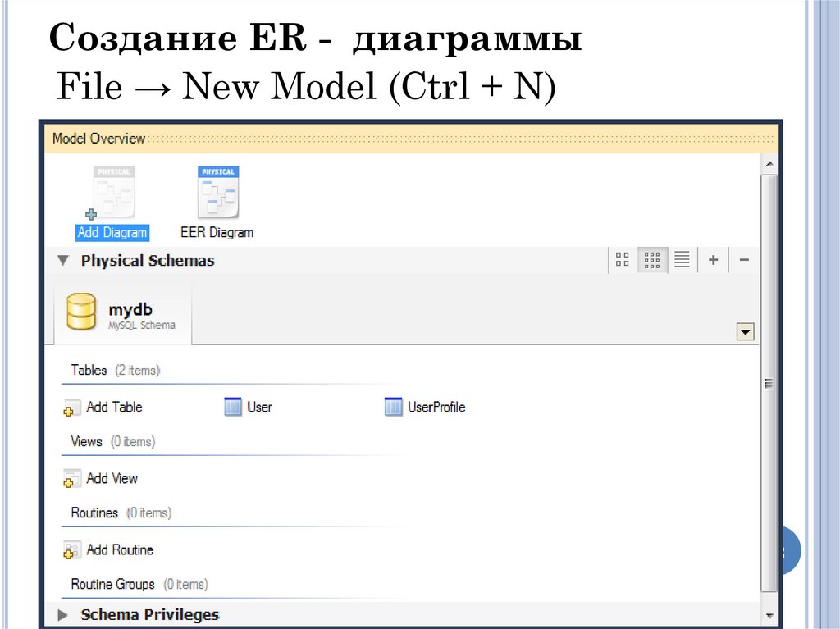
Task: Expand the Schema Privileges section
Action: click(x=62, y=614)
